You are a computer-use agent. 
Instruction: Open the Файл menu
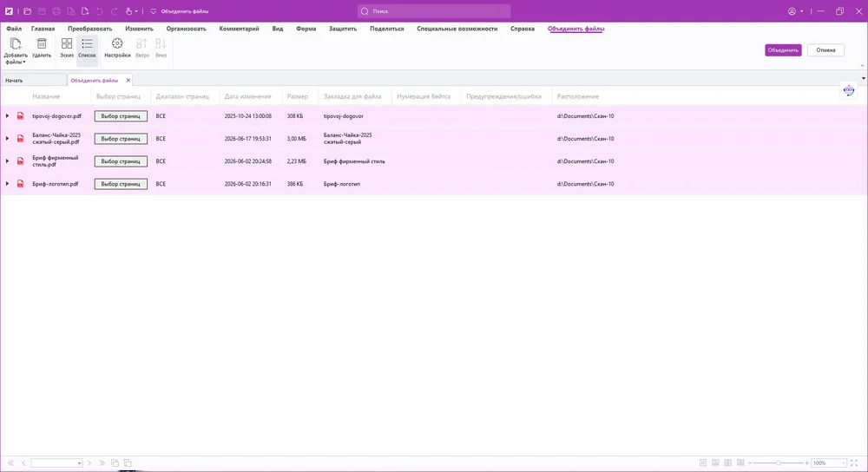(x=14, y=29)
